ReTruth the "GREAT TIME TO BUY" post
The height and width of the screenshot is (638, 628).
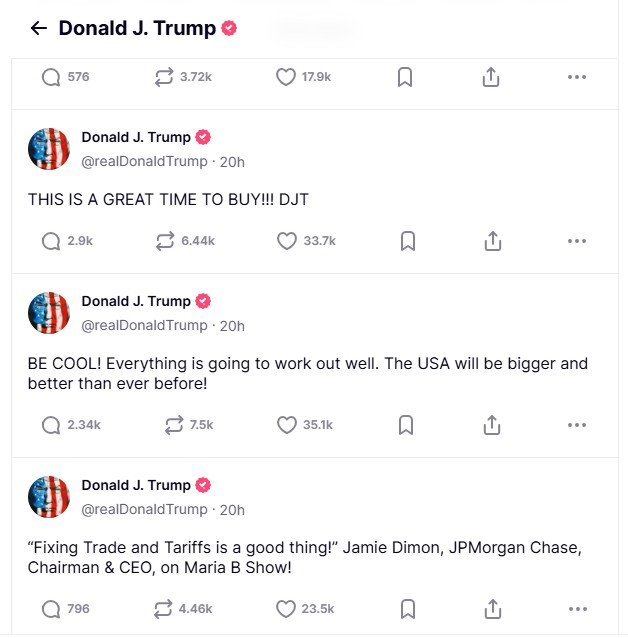pos(166,241)
